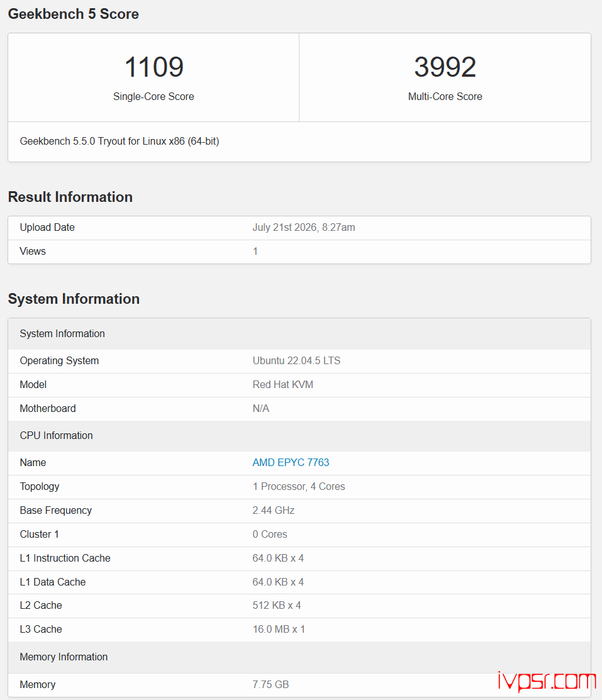Viewport: 602px width, 700px height.
Task: Select the Ubuntu 22.04.5 LTS value
Action: click(296, 361)
